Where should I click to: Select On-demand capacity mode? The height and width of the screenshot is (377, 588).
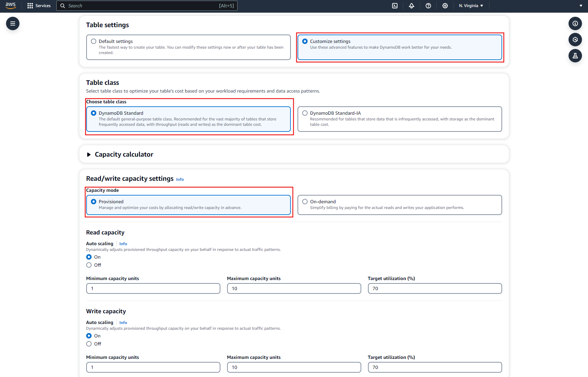(305, 201)
